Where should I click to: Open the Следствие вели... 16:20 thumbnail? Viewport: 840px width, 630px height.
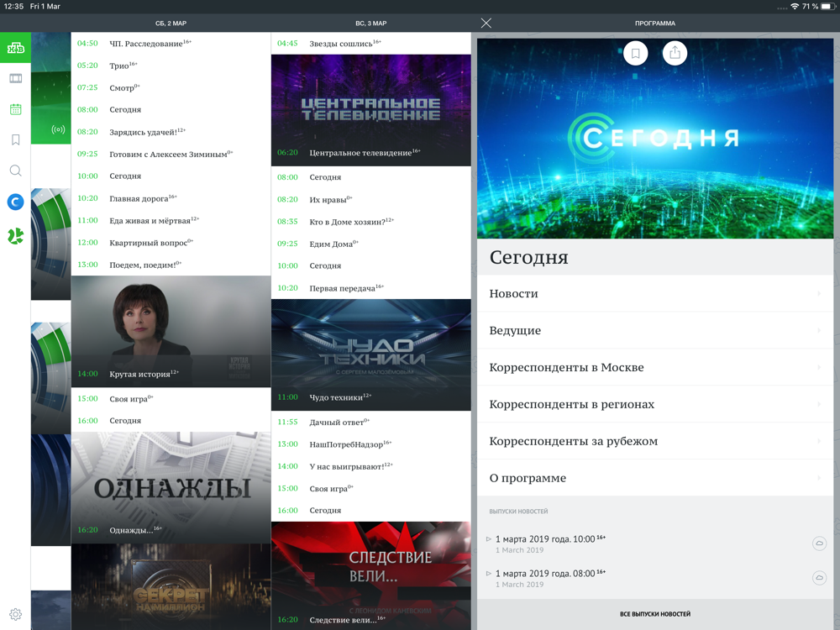pyautogui.click(x=370, y=576)
